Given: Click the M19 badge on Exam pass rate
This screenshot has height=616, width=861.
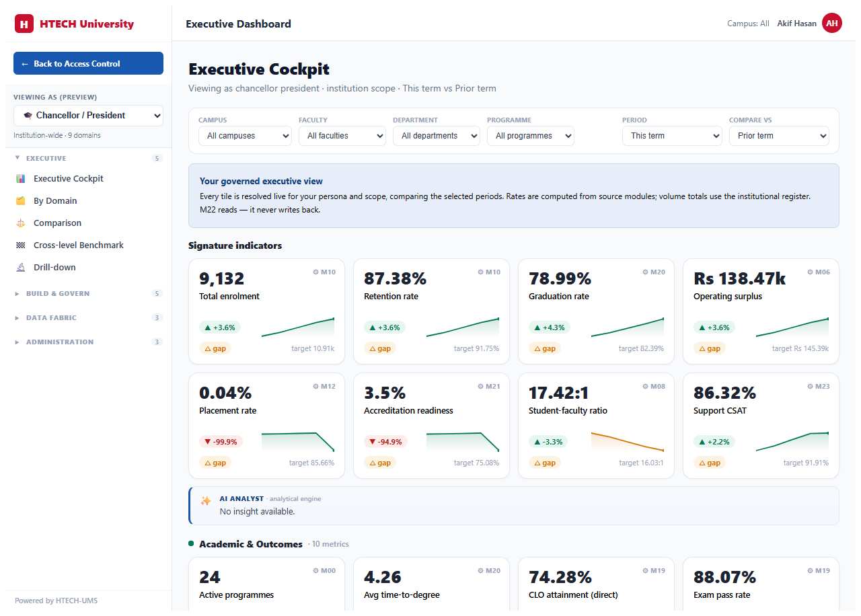Looking at the screenshot, I should (819, 571).
